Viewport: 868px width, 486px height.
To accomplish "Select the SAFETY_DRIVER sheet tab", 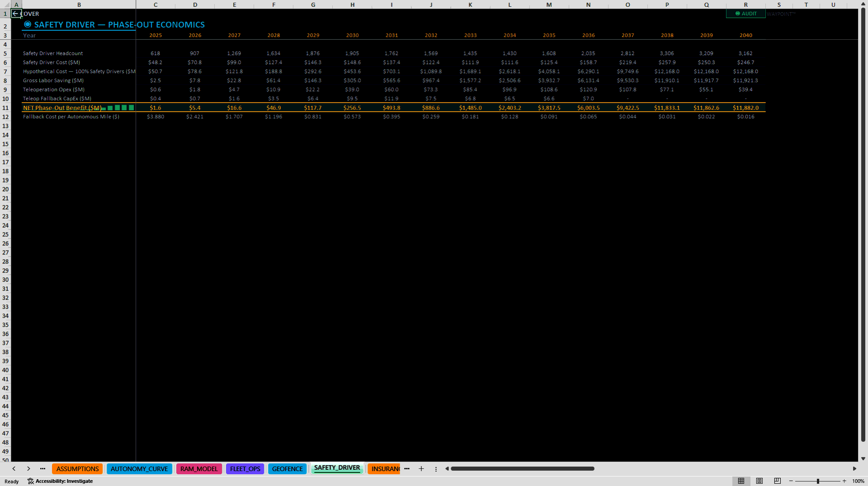I will (337, 468).
